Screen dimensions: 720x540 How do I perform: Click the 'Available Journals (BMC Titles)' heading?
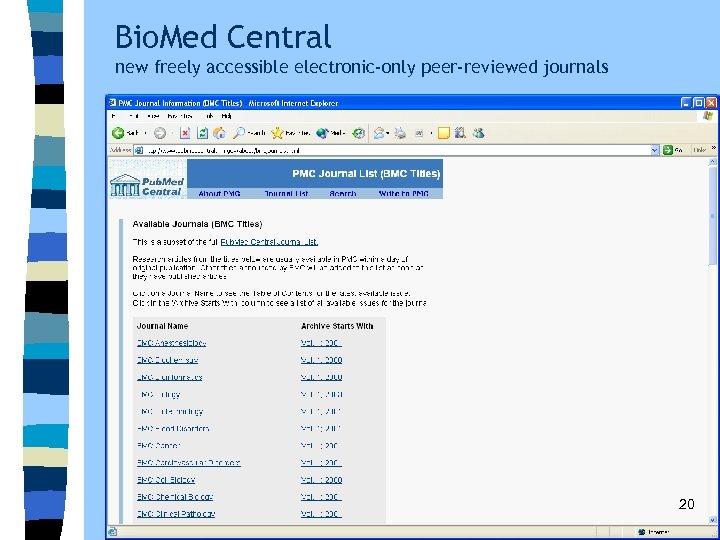197,224
